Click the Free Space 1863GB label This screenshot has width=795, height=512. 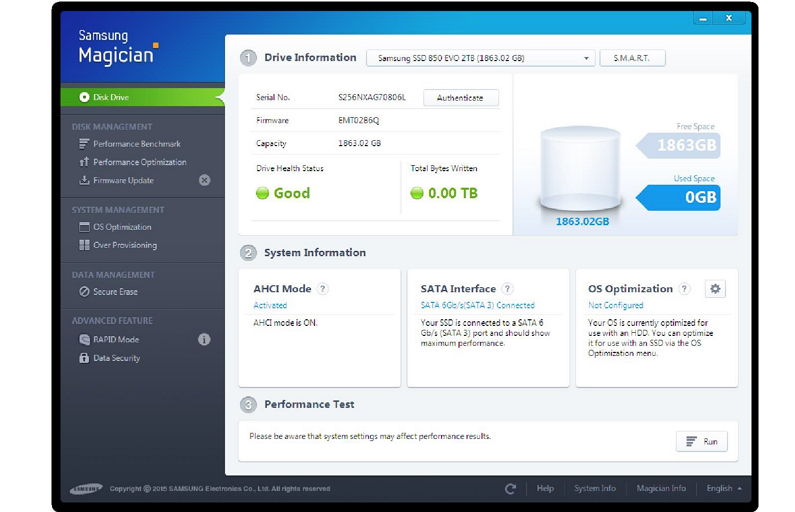coord(679,145)
